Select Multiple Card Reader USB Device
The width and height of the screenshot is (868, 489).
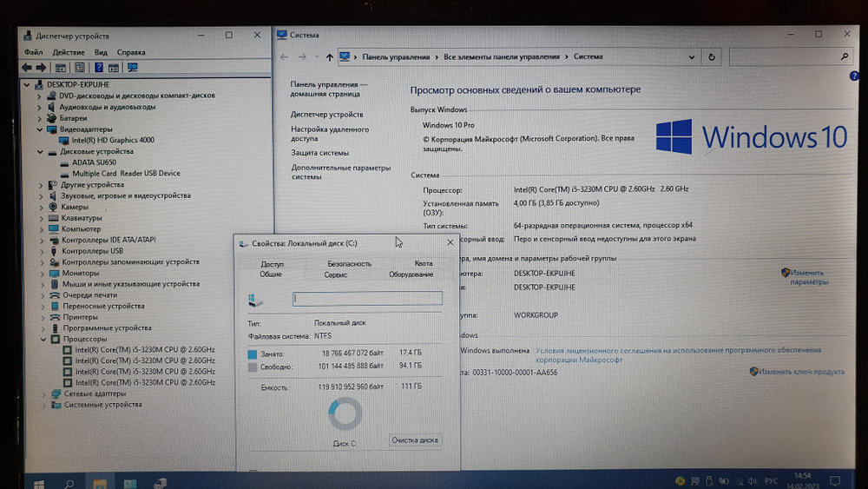point(126,174)
